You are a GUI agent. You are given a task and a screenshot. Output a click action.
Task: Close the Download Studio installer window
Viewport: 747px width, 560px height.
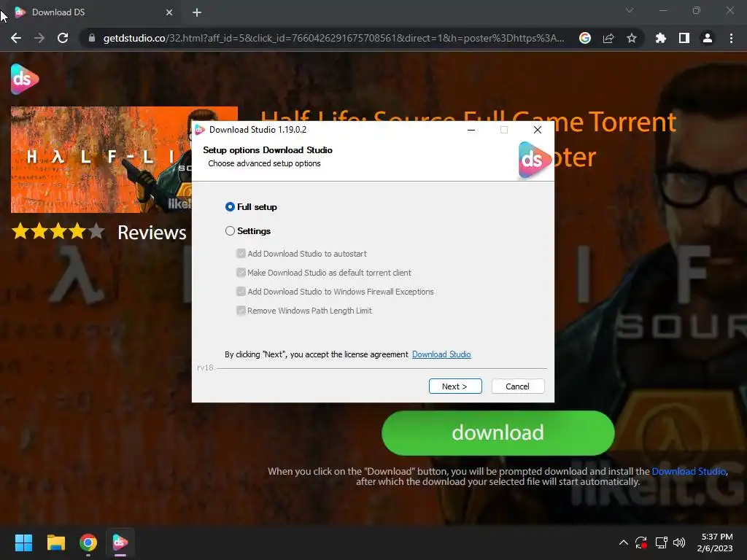(538, 130)
